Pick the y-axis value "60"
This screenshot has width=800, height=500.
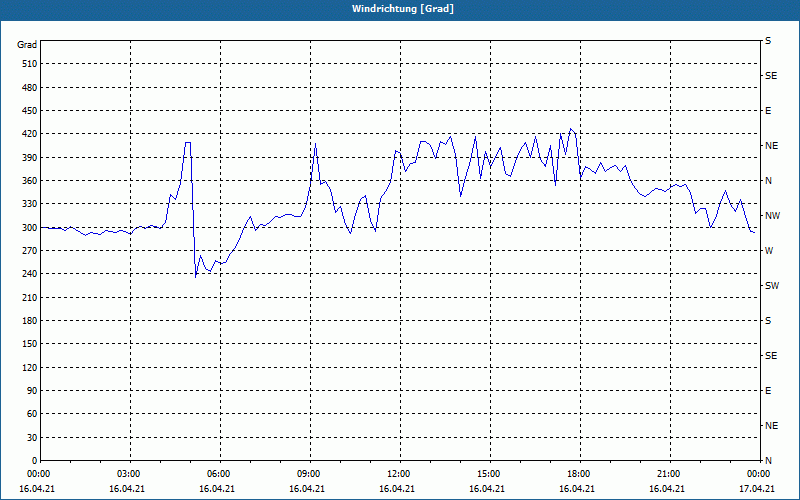click(32, 414)
